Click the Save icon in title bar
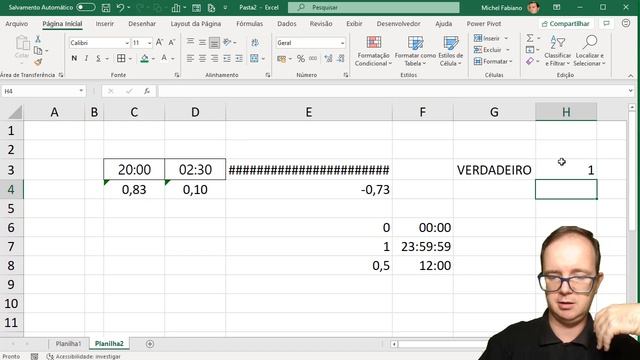The image size is (640, 360). click(106, 7)
